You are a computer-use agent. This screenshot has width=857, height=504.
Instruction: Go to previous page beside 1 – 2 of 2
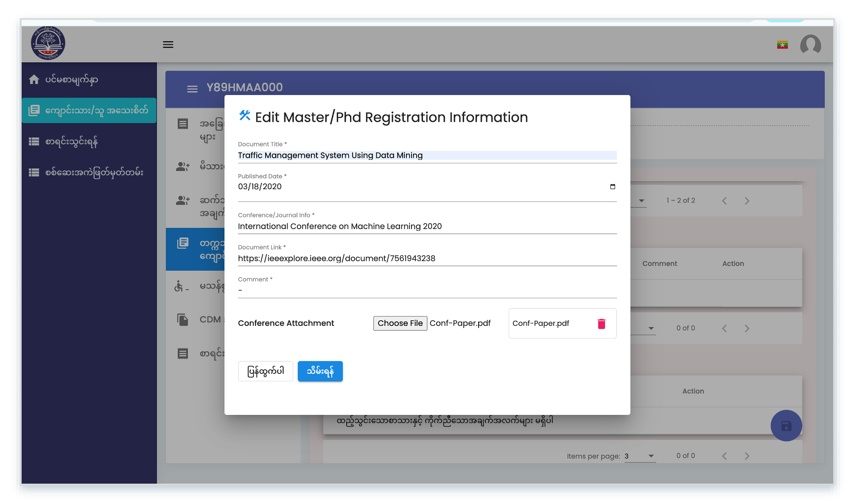coord(725,201)
